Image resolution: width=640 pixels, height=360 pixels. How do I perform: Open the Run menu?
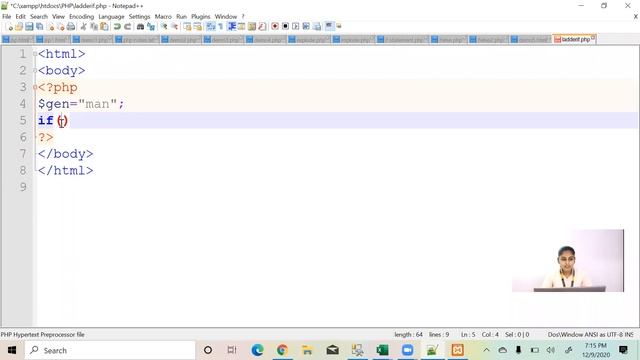tap(182, 17)
